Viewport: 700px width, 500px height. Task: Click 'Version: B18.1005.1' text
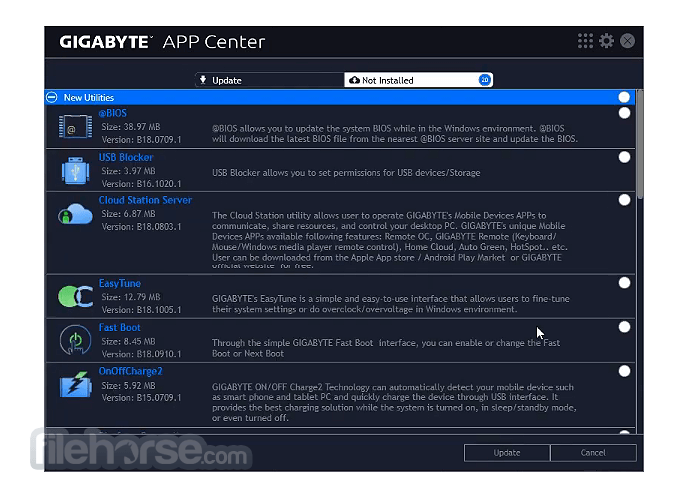pyautogui.click(x=142, y=310)
